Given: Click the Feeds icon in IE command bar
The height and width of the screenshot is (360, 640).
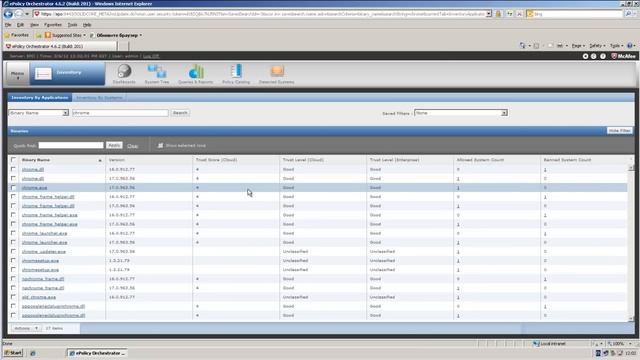Looking at the screenshot, I should pos(536,46).
